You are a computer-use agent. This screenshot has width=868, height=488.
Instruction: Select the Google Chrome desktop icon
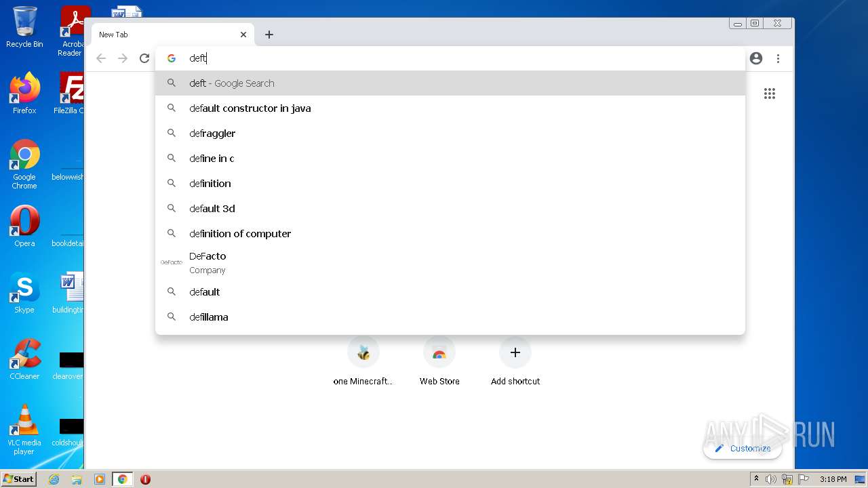coord(24,165)
